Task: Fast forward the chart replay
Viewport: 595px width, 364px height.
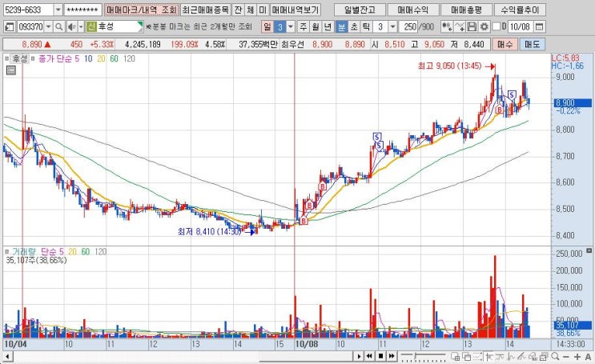Action: (392, 357)
